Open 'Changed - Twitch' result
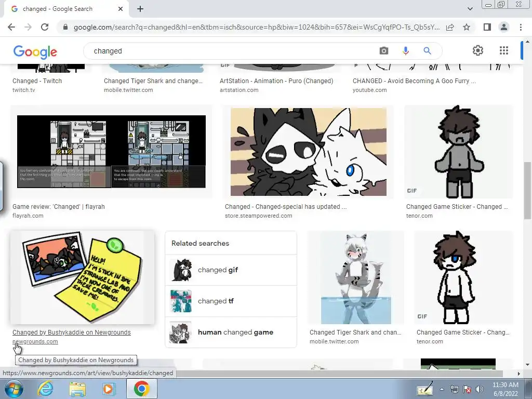 (37, 81)
